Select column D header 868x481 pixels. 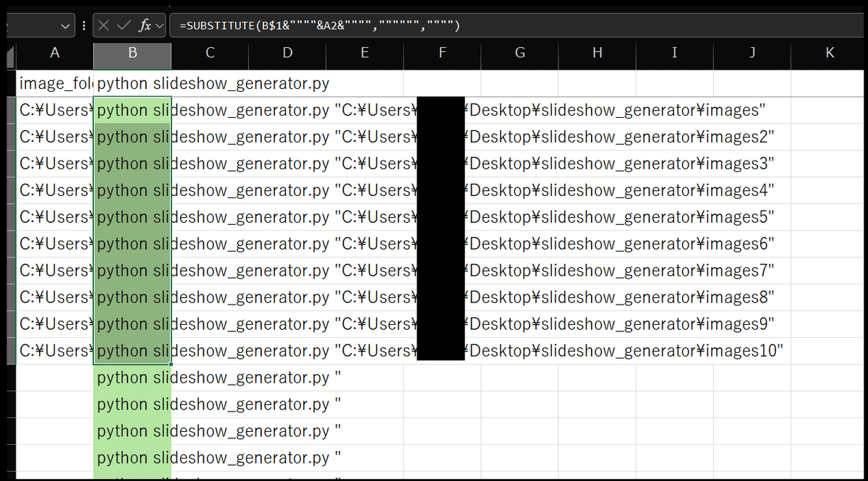pyautogui.click(x=287, y=53)
